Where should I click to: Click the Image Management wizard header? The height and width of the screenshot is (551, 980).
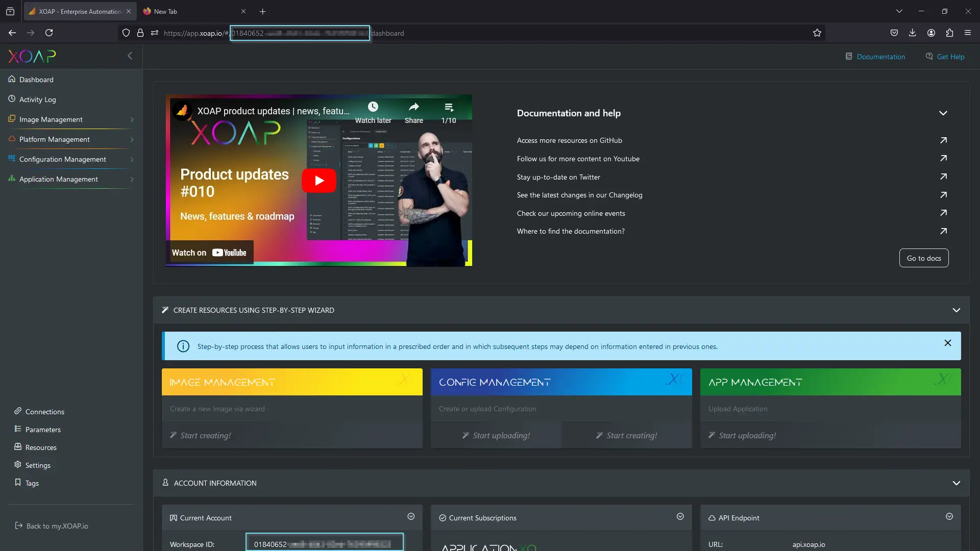click(x=292, y=382)
